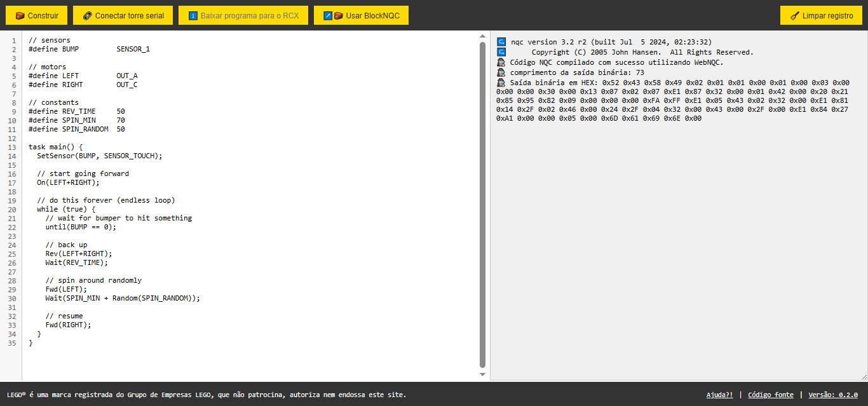Image resolution: width=868 pixels, height=406 pixels.
Task: Click the 'while (true) {' line
Action: (x=66, y=209)
